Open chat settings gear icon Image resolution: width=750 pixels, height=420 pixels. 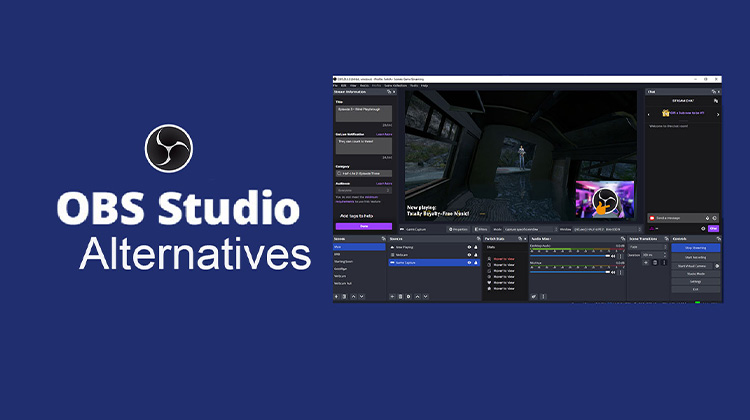click(703, 229)
